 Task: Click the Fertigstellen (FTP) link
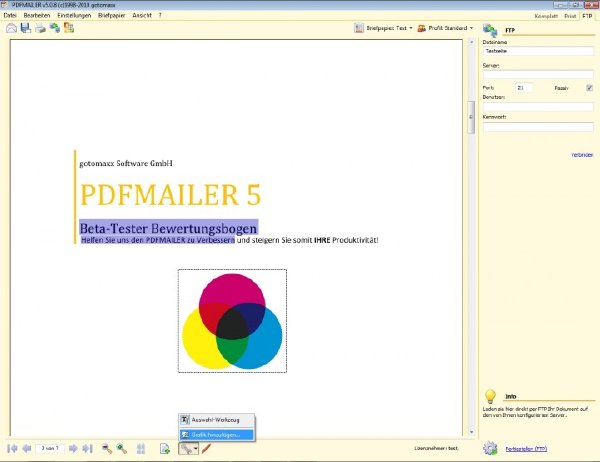point(526,449)
